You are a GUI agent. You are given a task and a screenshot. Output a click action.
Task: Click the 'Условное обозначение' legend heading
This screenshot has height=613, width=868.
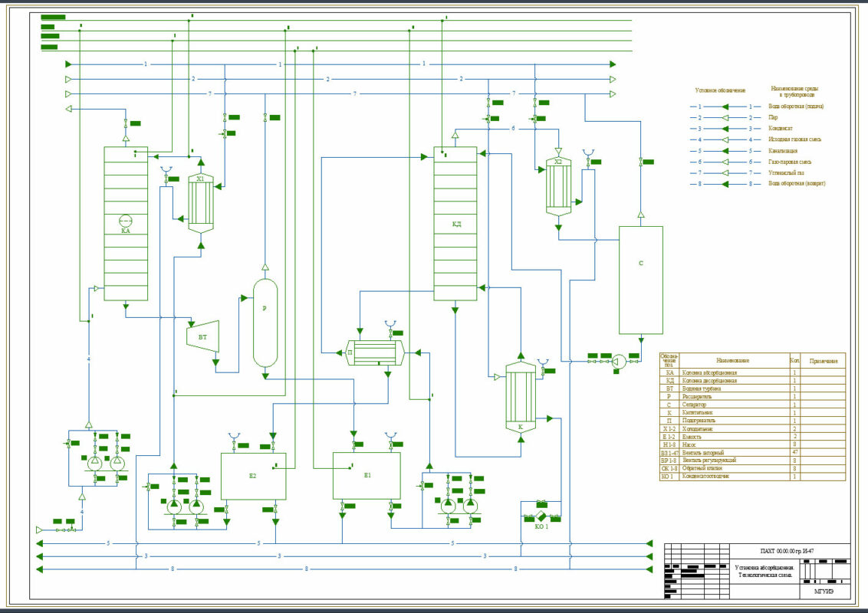(720, 90)
